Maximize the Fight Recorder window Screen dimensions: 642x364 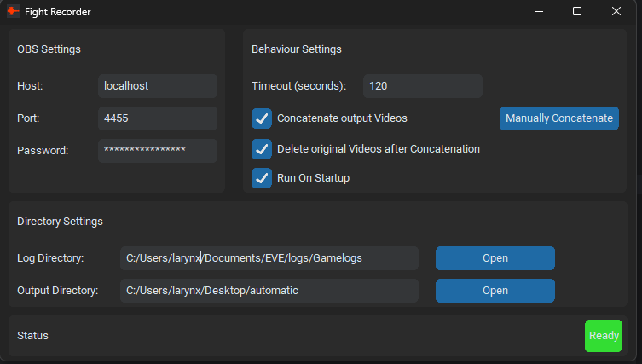coord(577,11)
